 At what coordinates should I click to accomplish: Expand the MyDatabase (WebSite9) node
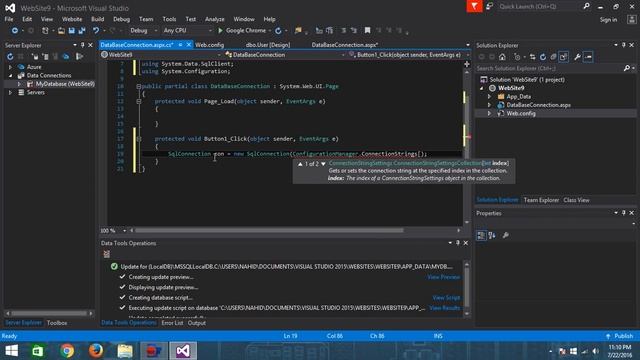point(19,84)
